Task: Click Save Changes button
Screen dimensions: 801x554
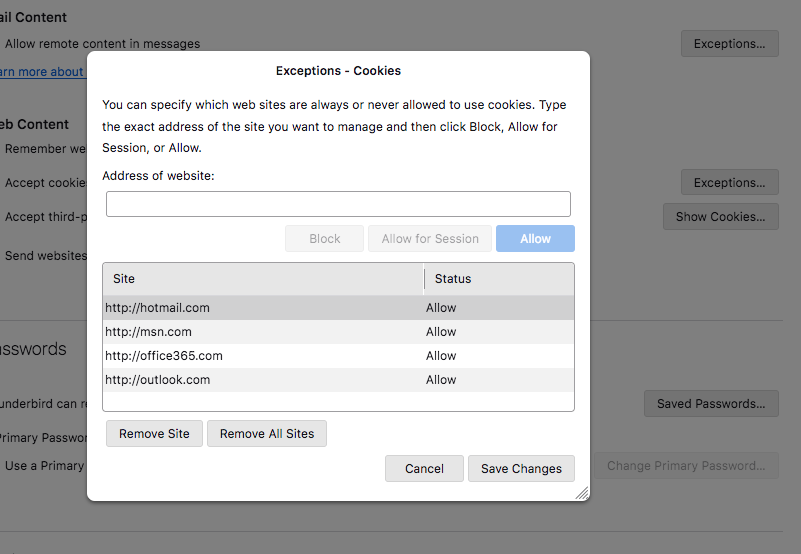Action: 521,469
